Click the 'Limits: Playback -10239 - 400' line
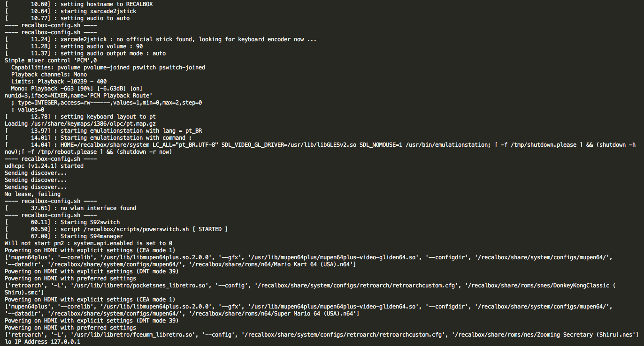The width and height of the screenshot is (644, 346). 59,82
